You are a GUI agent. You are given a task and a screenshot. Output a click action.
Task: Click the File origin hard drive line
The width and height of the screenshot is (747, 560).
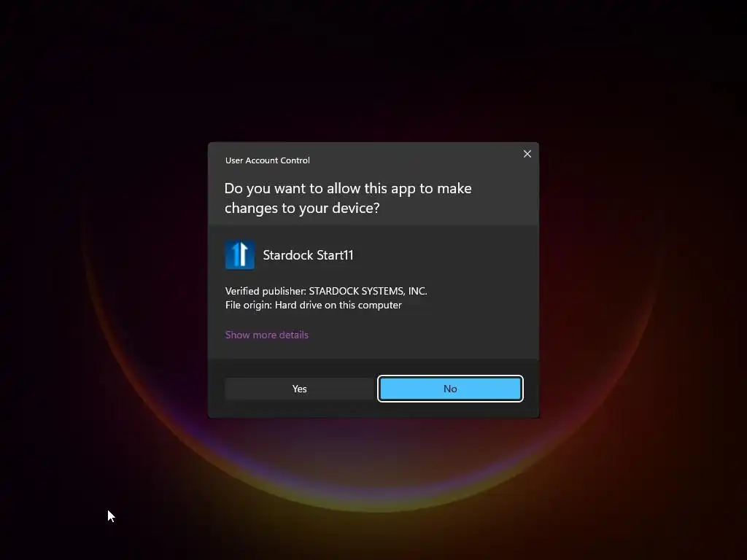coord(314,305)
